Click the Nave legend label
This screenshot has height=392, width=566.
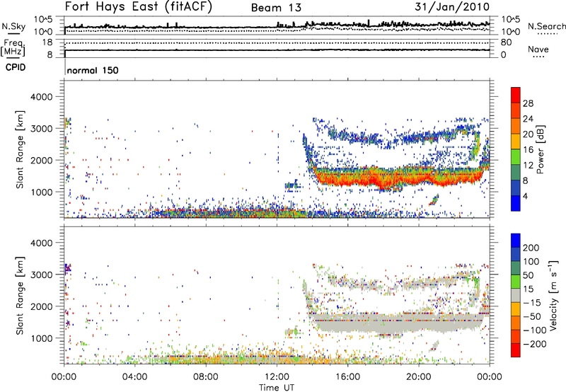[x=538, y=49]
